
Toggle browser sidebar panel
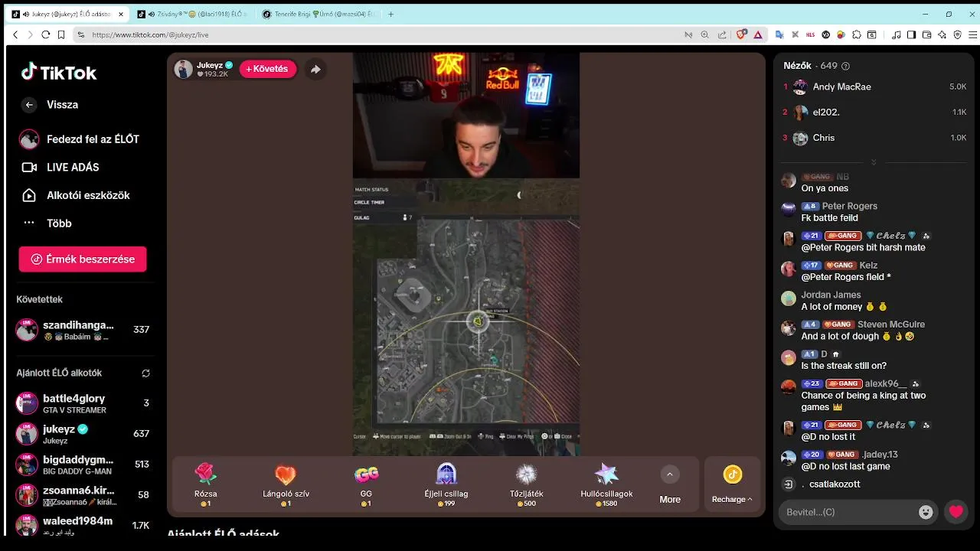[911, 34]
